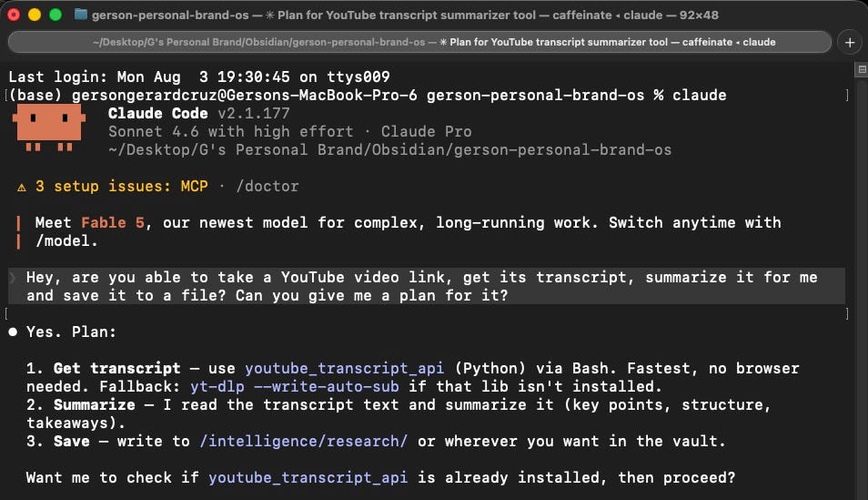868x500 pixels.
Task: Click the bold 'Get transcript' step
Action: click(x=116, y=369)
